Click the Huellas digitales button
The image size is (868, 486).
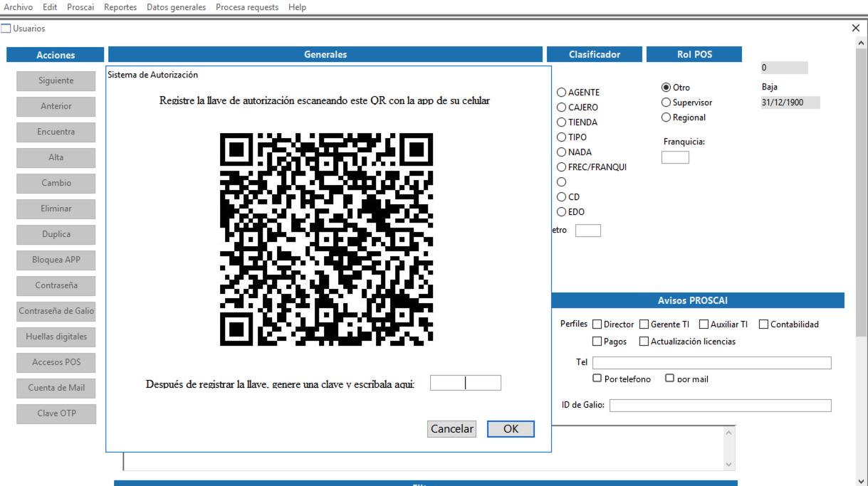pos(56,337)
